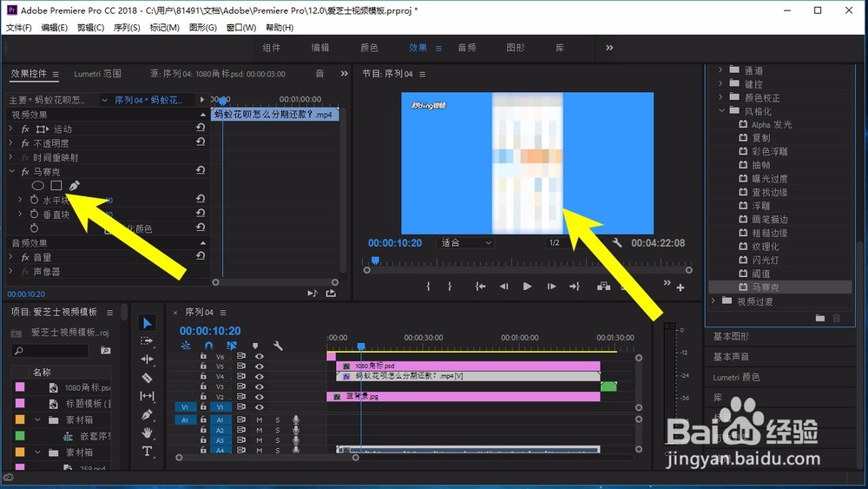Select the Track Select Forward tool
Screen dimensions: 868x489
coord(147,341)
